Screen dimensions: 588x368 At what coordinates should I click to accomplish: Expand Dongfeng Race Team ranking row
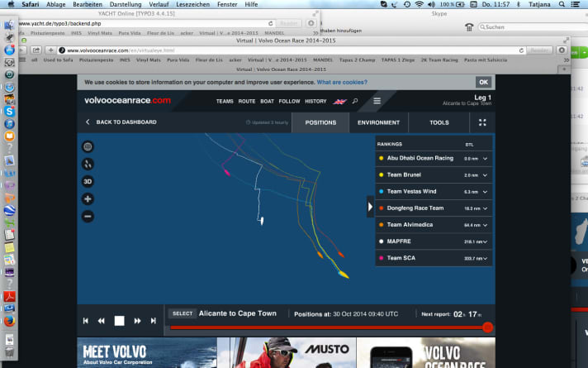tap(486, 208)
